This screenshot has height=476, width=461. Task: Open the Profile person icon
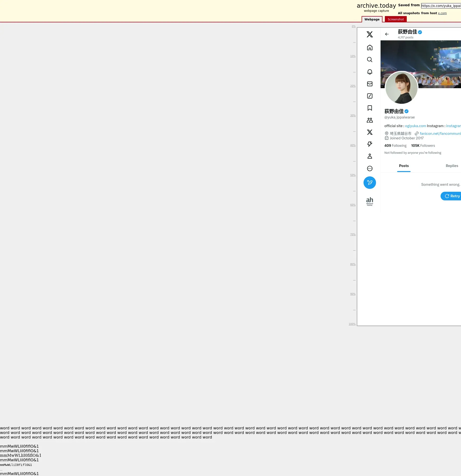coord(370,156)
